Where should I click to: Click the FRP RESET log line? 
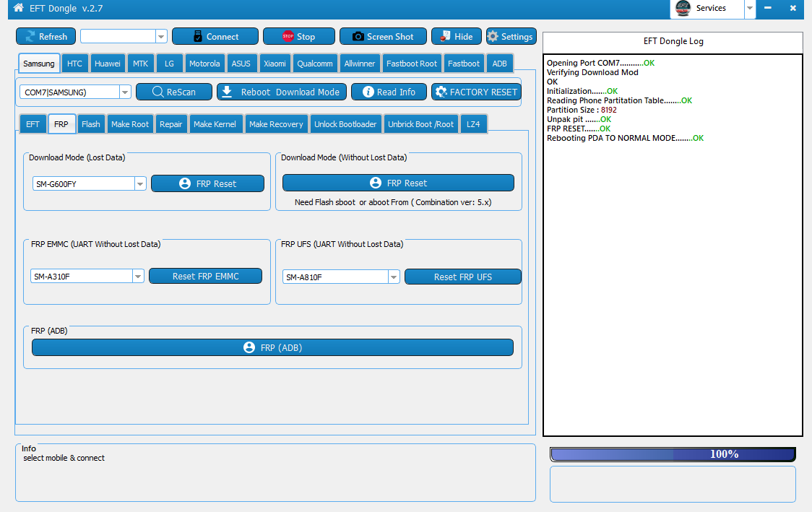tap(579, 129)
